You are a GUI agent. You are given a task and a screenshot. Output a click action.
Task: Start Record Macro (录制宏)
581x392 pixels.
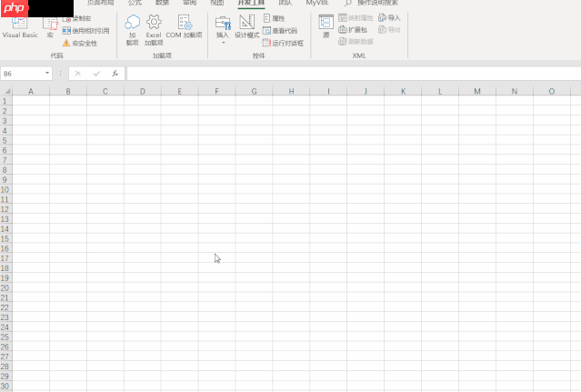77,18
